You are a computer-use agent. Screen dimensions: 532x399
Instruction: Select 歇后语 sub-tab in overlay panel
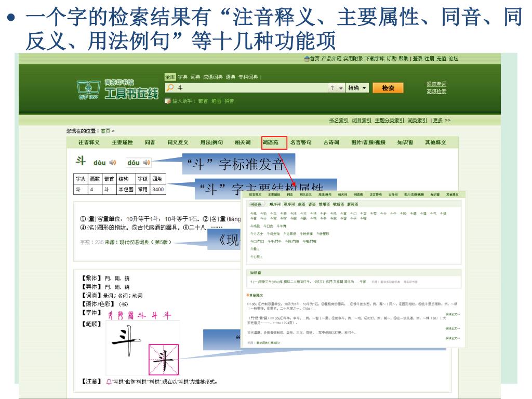pyautogui.click(x=338, y=204)
